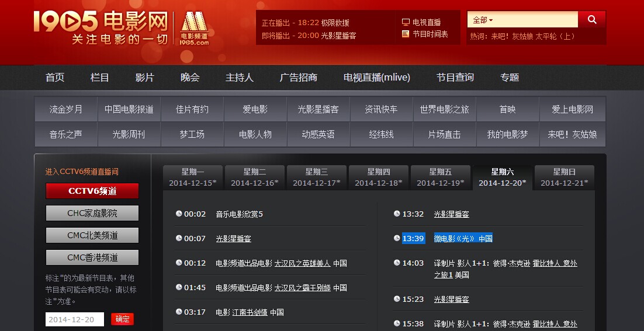The image size is (644, 331).
Task: Open 节目查询 in main navigation
Action: click(x=455, y=78)
